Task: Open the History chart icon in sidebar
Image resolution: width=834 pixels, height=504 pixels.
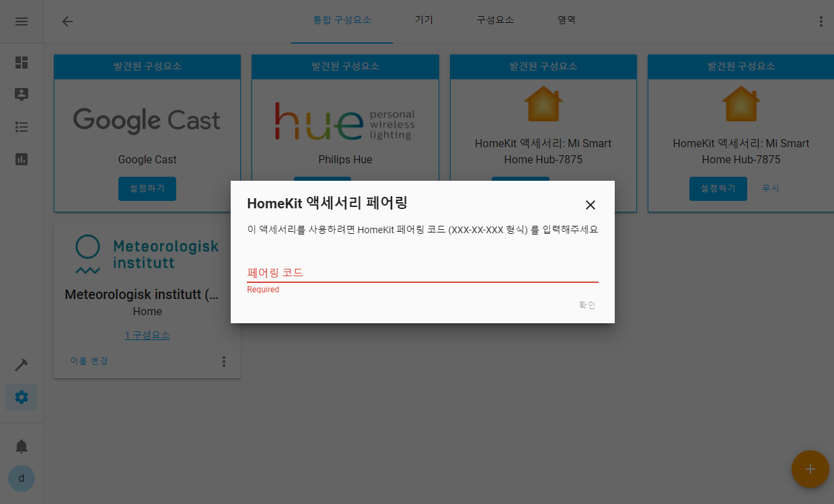Action: [22, 159]
